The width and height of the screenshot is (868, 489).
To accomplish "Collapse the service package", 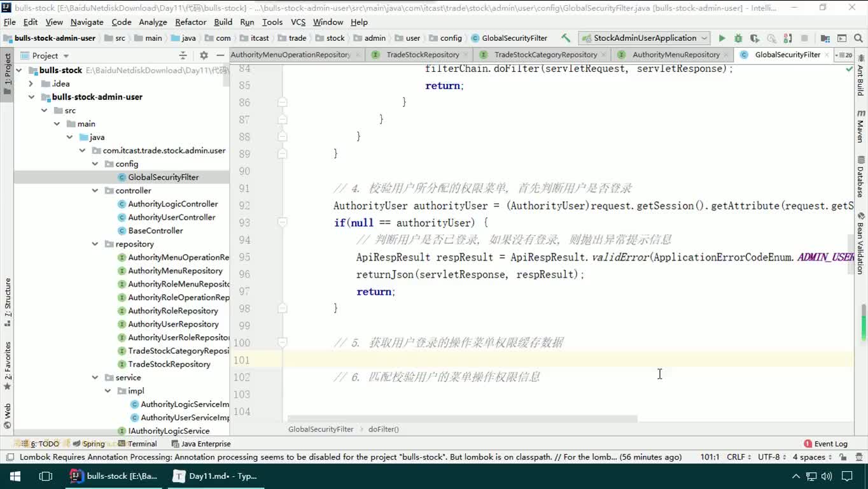I will pos(95,378).
